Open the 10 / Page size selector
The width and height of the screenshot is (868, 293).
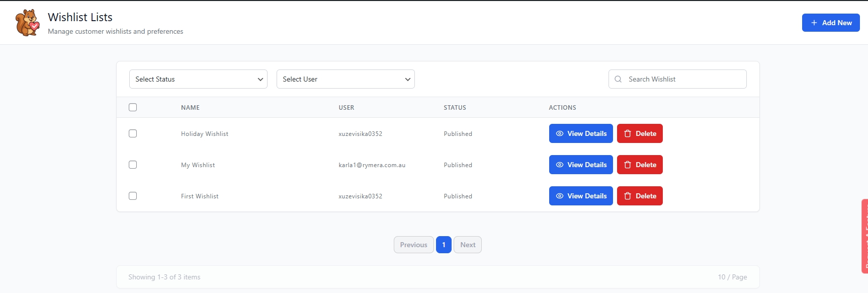tap(732, 277)
